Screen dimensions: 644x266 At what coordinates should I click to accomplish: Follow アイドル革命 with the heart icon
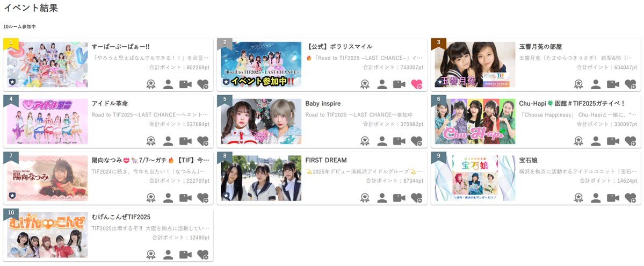(203, 141)
